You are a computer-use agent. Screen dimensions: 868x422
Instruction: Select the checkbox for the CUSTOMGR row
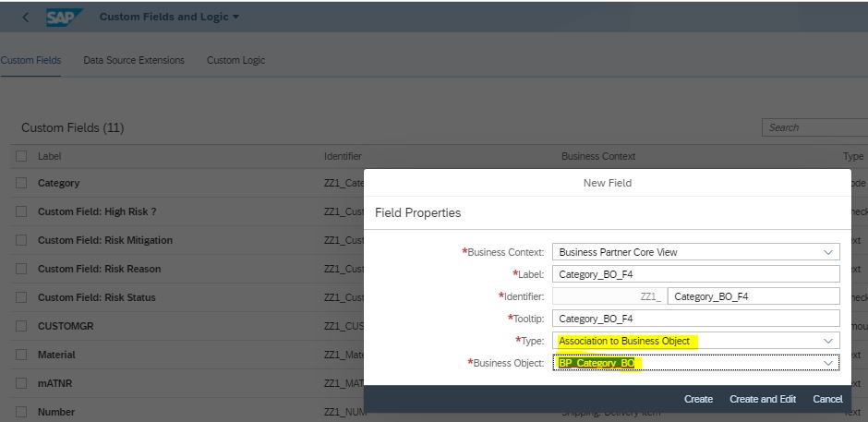click(21, 326)
